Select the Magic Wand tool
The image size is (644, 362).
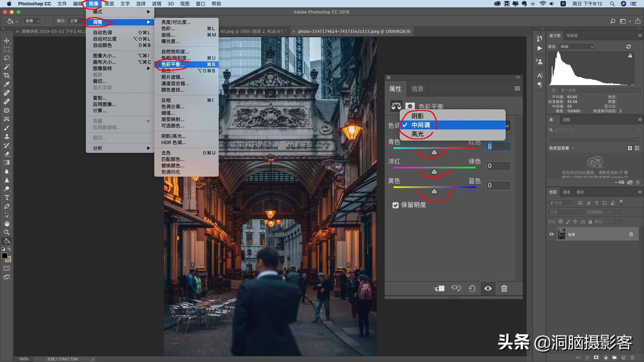pos(7,67)
